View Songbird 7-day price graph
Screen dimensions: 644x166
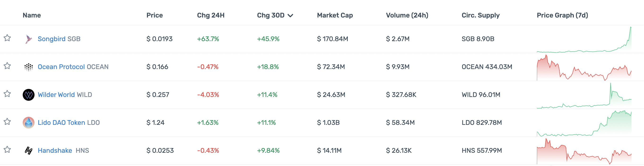[x=584, y=40]
